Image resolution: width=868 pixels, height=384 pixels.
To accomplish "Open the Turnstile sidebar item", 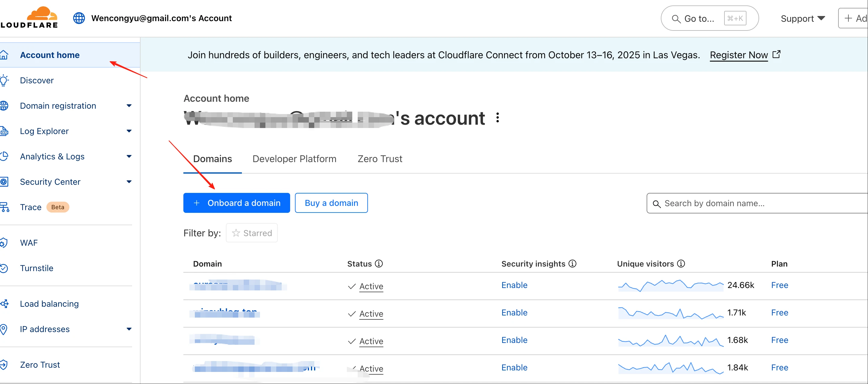I will click(36, 268).
